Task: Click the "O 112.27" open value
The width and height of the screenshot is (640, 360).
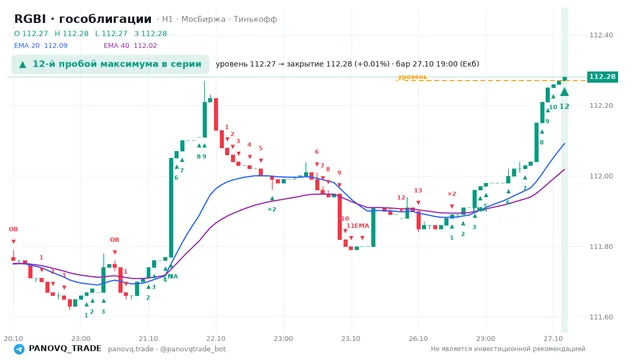Action: [31, 33]
